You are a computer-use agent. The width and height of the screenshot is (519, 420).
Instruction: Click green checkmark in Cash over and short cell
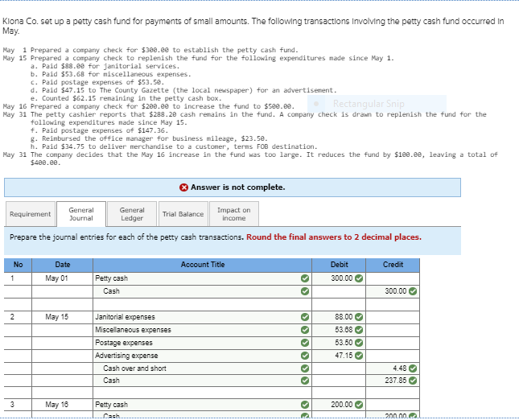click(x=305, y=369)
